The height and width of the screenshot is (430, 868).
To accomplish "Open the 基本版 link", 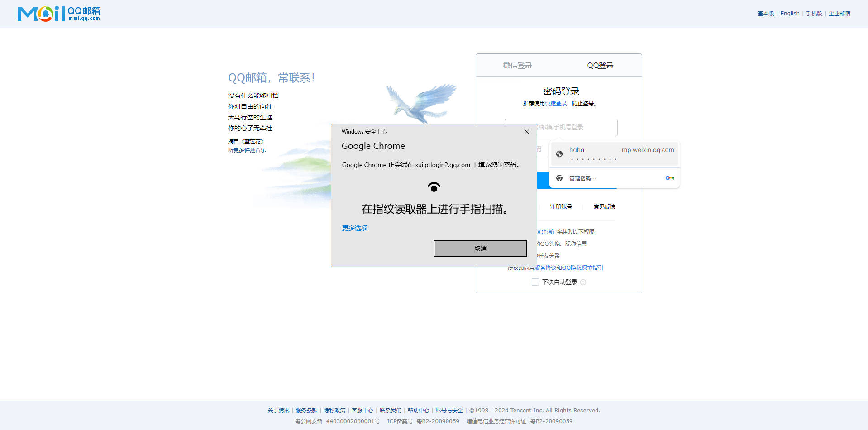I will click(x=766, y=14).
